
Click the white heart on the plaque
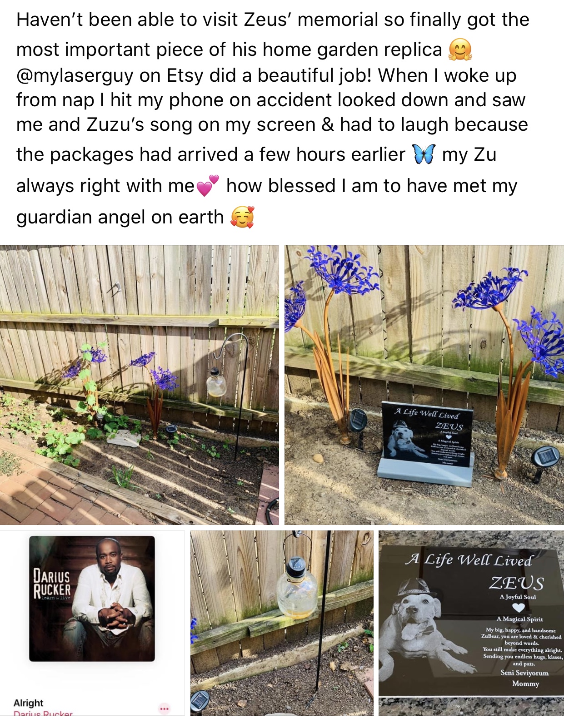518,607
